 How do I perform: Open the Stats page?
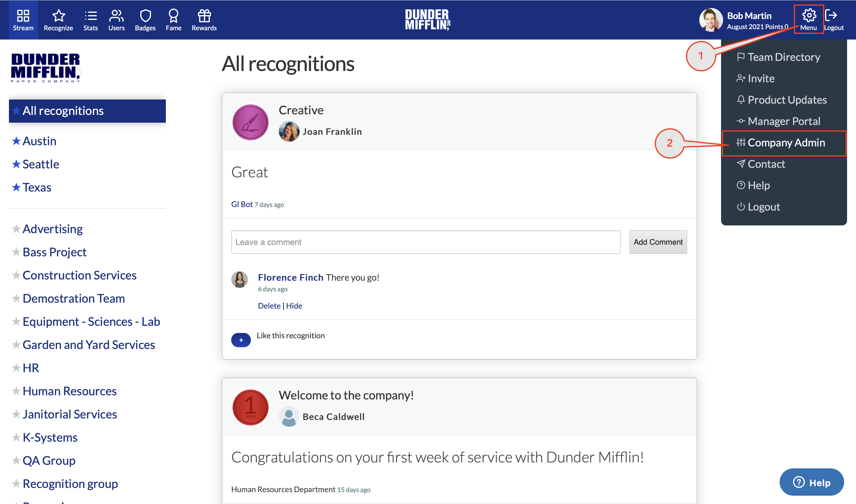[90, 20]
